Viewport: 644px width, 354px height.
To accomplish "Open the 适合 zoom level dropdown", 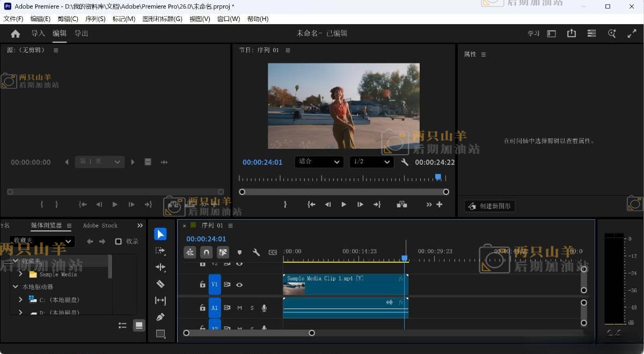I will [x=319, y=162].
